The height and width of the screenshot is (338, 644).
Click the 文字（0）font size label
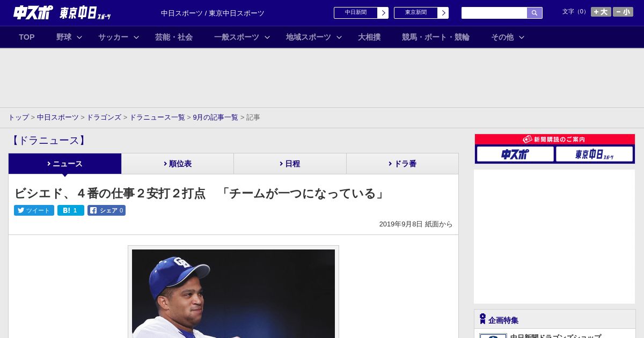coord(575,12)
